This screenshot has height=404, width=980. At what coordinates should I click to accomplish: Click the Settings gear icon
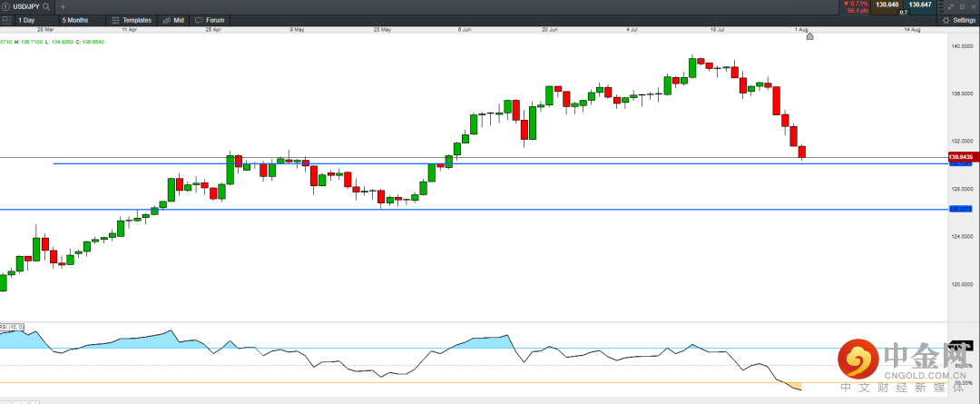point(946,19)
